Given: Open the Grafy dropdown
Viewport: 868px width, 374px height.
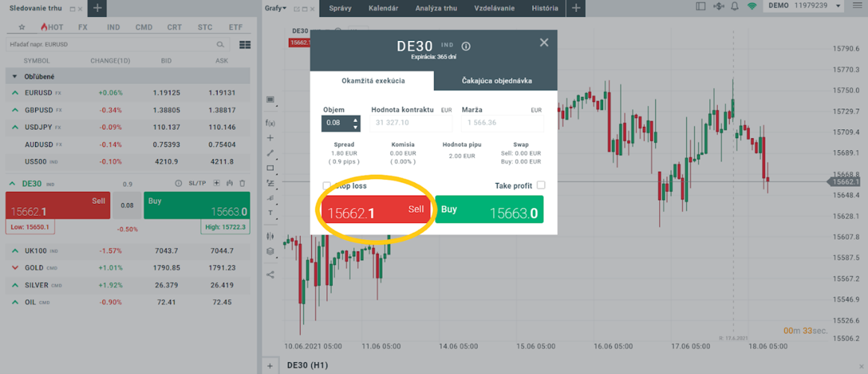Looking at the screenshot, I should 276,8.
